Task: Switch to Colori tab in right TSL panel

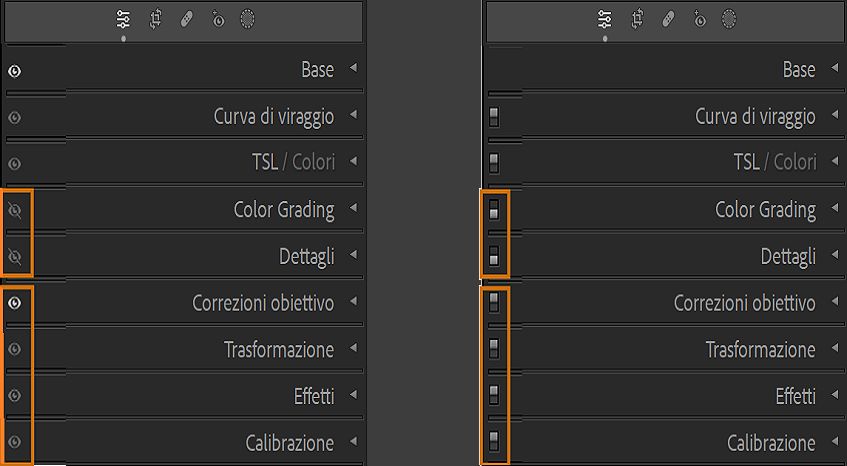Action: (795, 162)
